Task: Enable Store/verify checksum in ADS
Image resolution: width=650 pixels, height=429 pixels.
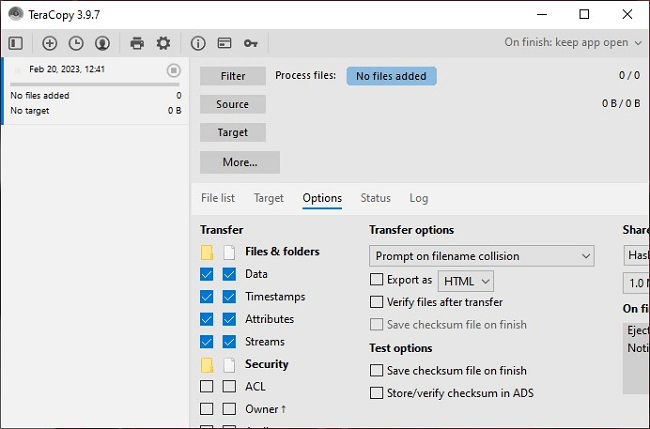Action: pos(376,393)
